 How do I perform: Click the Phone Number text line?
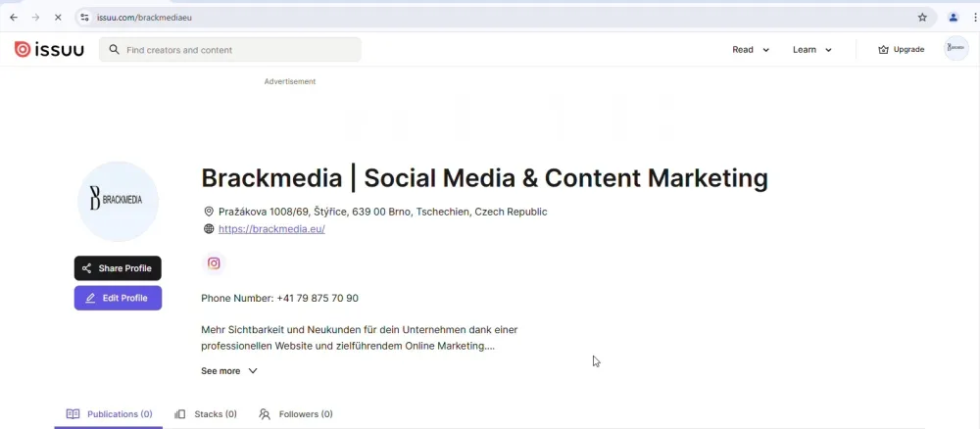coord(279,298)
